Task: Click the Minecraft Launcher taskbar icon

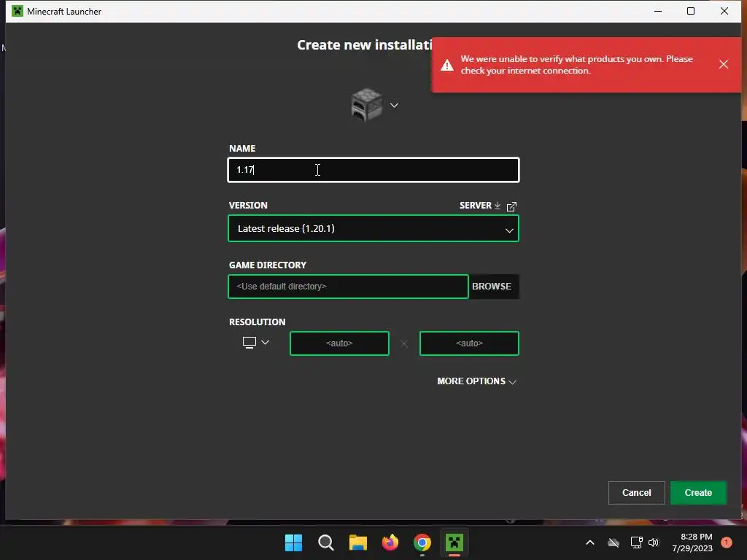Action: coord(454,542)
